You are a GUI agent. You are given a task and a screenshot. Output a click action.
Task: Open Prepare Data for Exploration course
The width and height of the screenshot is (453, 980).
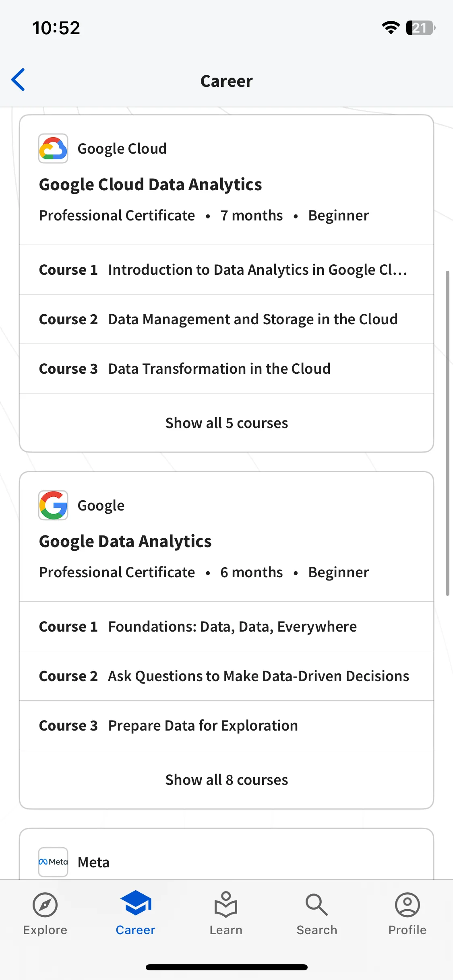(227, 725)
